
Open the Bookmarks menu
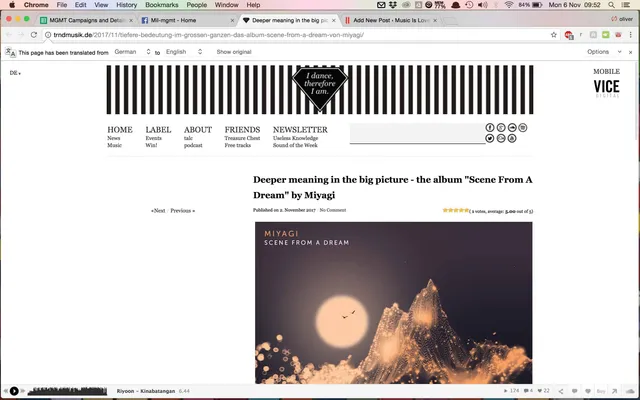tap(162, 5)
